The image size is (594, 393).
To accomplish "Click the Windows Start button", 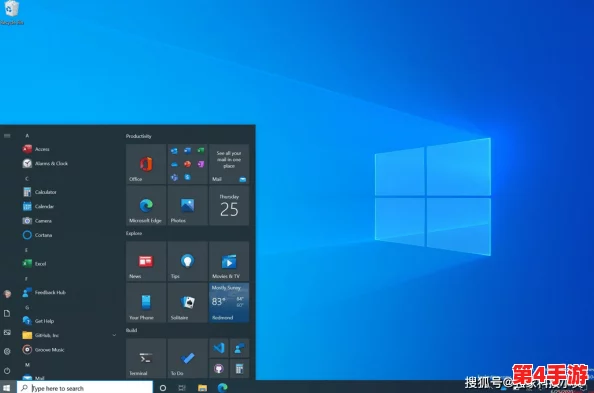I will pyautogui.click(x=7, y=388).
